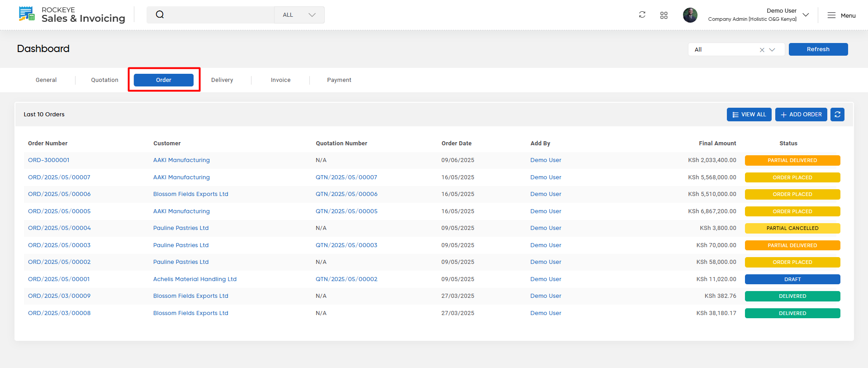Expand the Demo User profile chevron
868x368 pixels.
[806, 15]
